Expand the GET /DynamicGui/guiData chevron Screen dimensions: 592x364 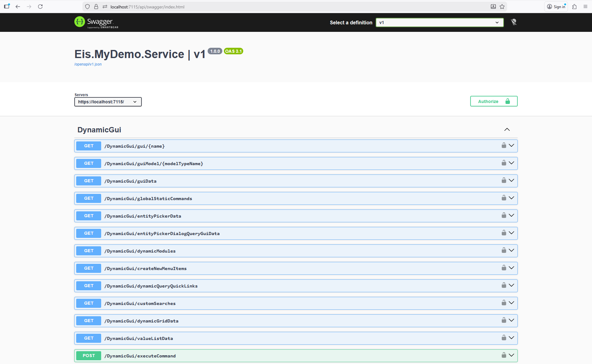[511, 180]
